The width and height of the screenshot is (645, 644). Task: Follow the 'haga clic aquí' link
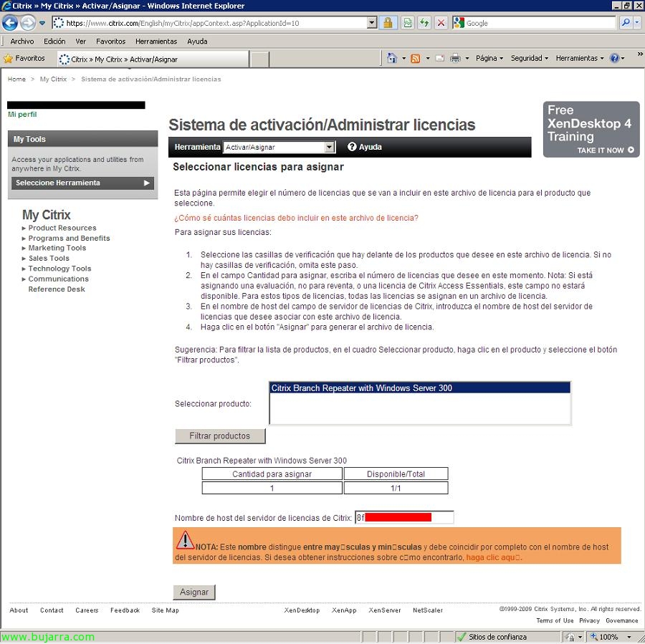pos(494,557)
